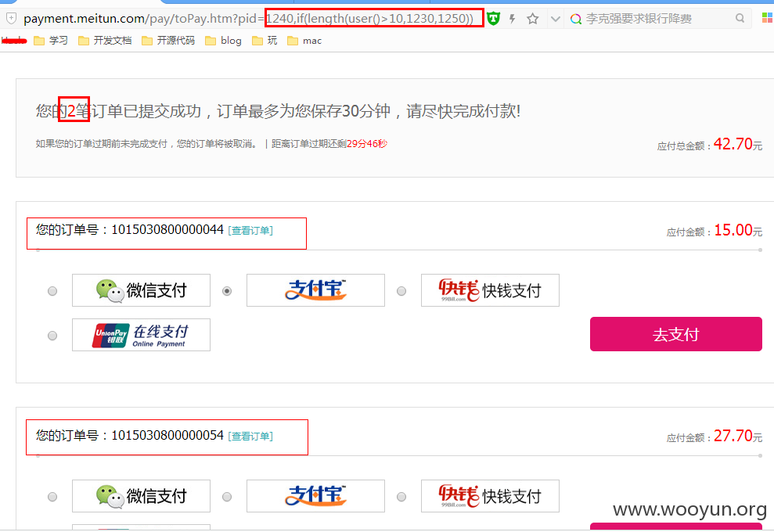774x532 pixels.
Task: Click the shield icon left of the URL
Action: (x=11, y=19)
